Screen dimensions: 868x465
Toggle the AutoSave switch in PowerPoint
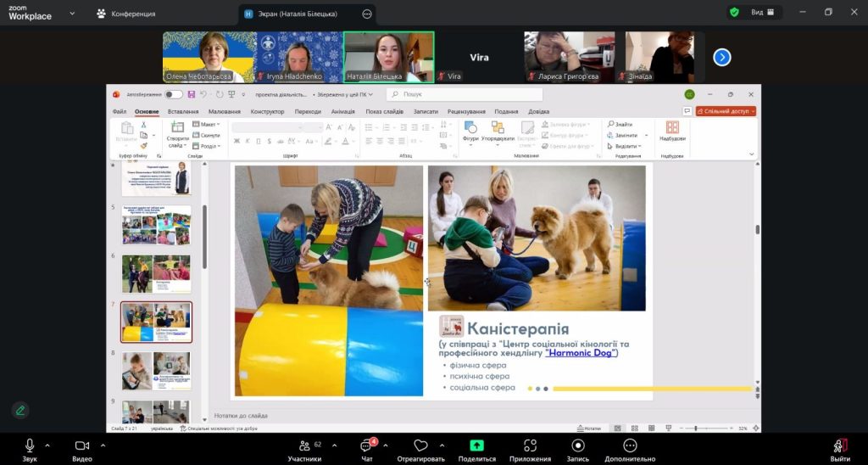click(x=173, y=94)
